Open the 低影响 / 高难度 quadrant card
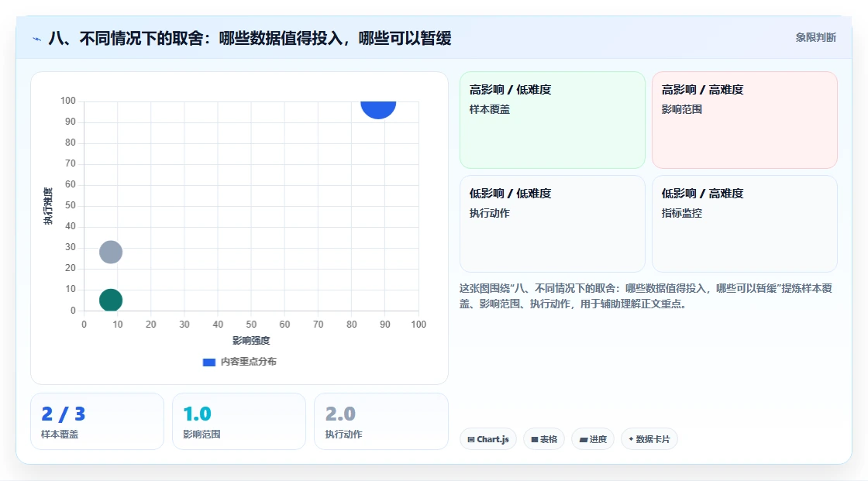The image size is (868, 481). 745,224
